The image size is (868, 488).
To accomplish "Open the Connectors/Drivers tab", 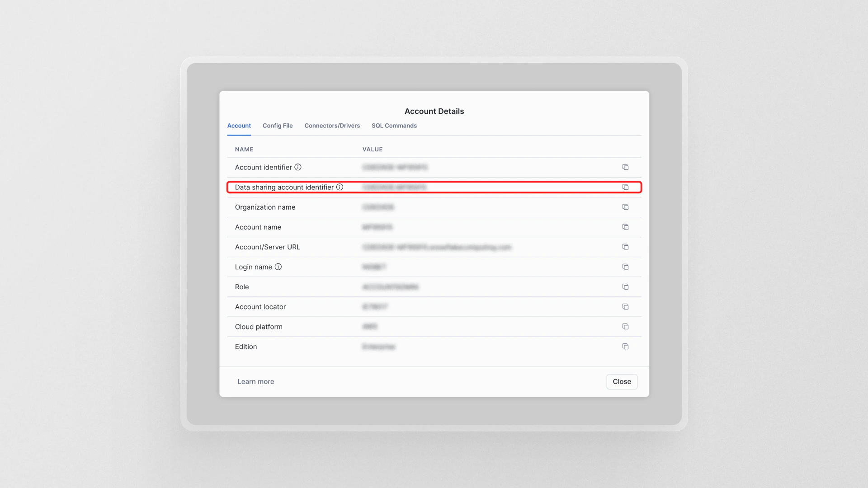I will click(x=332, y=126).
